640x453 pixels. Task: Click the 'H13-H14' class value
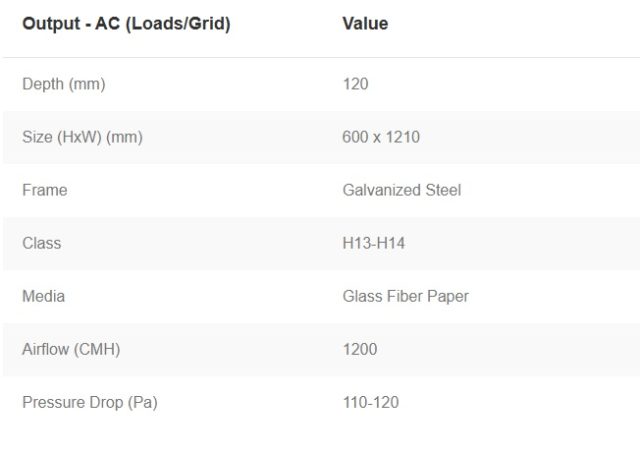pos(373,243)
